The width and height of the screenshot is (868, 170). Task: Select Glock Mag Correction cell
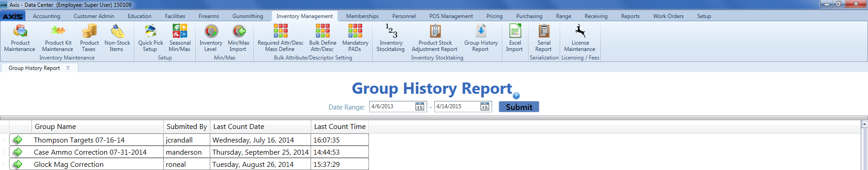pos(97,164)
